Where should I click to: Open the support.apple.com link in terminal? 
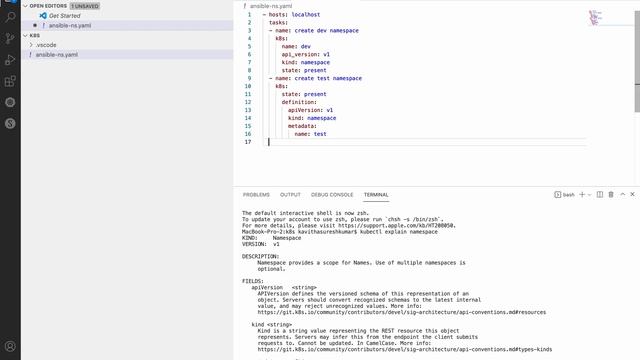click(396, 225)
